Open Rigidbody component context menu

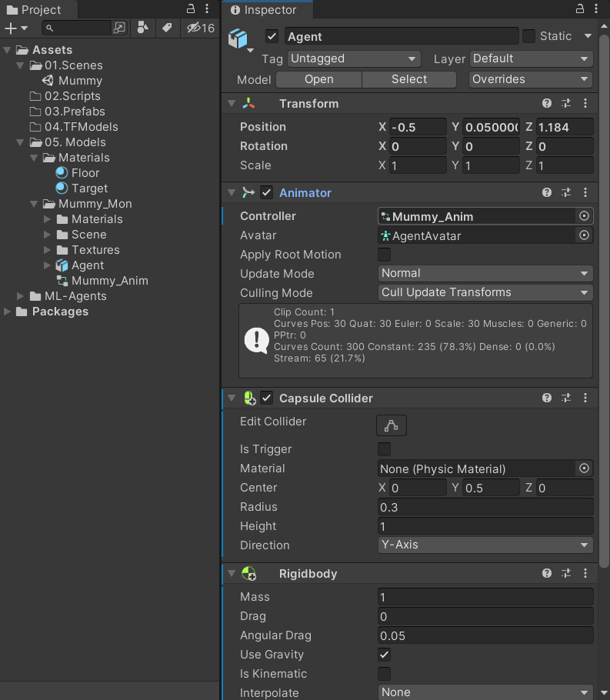point(585,573)
